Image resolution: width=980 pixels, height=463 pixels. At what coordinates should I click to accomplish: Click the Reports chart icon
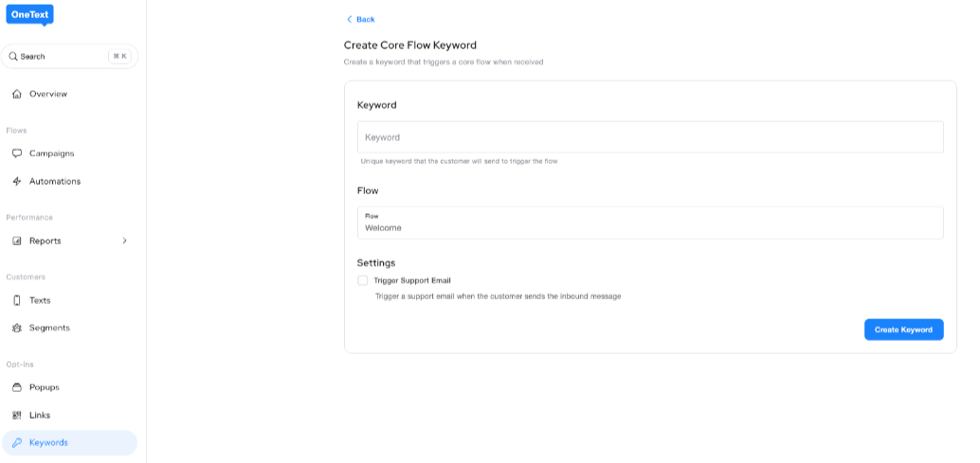17,240
